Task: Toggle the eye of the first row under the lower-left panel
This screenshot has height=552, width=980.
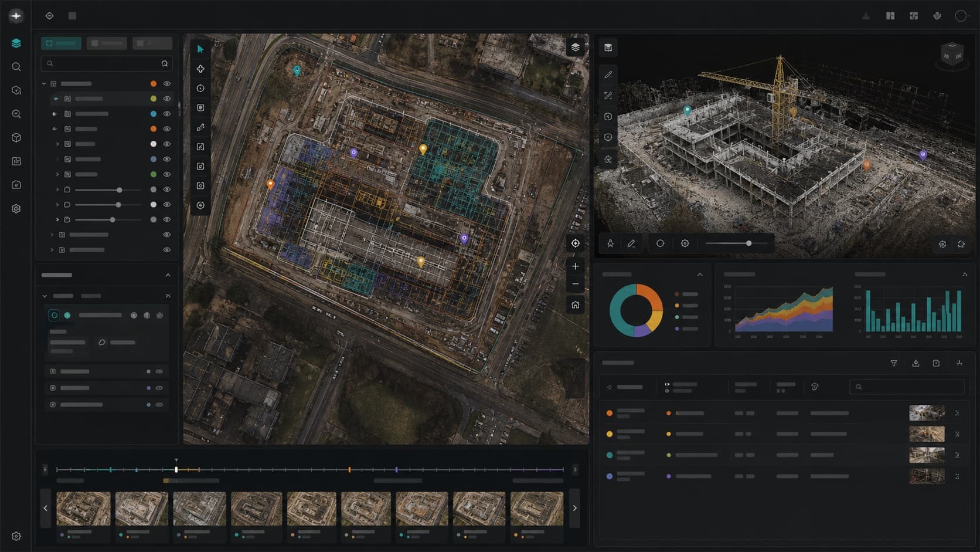Action: (159, 371)
